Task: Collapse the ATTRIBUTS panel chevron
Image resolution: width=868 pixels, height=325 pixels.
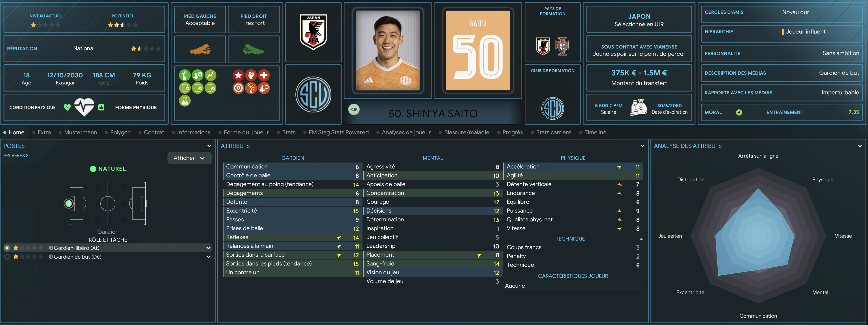Action: [642, 146]
